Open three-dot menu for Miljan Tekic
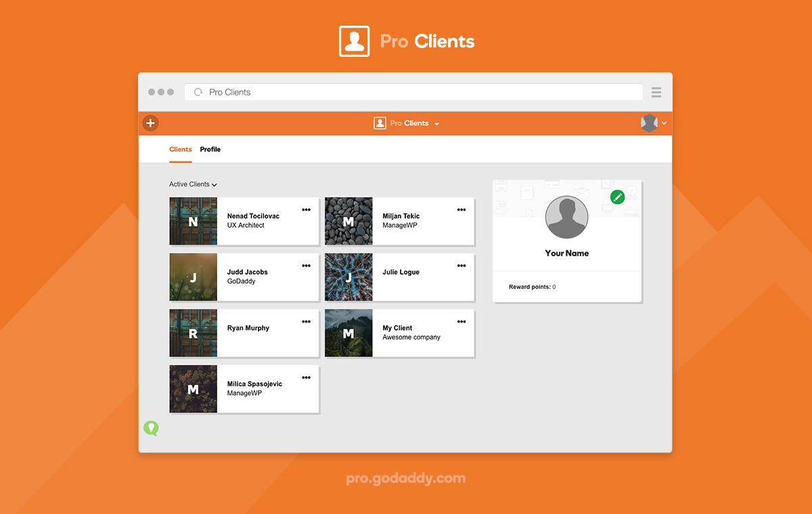This screenshot has height=514, width=812. click(x=461, y=210)
